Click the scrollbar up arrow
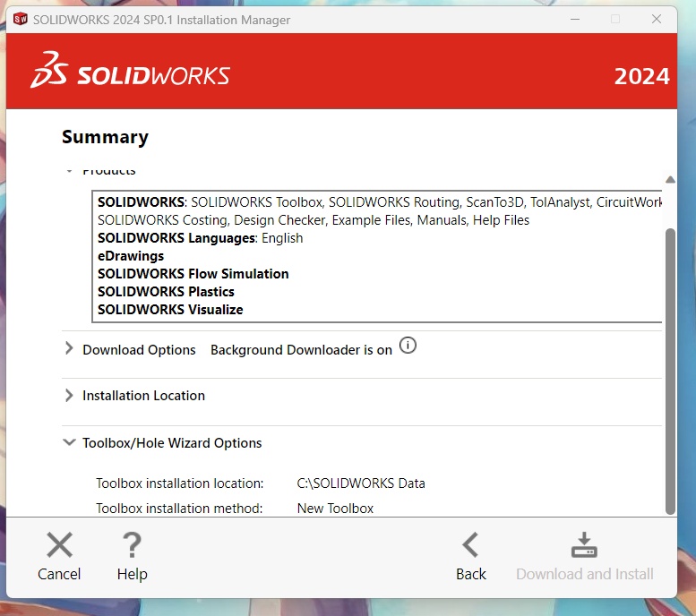This screenshot has height=616, width=696. pyautogui.click(x=670, y=180)
